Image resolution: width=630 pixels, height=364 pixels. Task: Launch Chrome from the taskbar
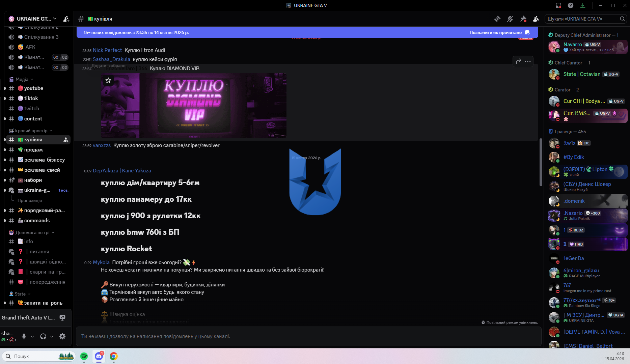(x=114, y=356)
